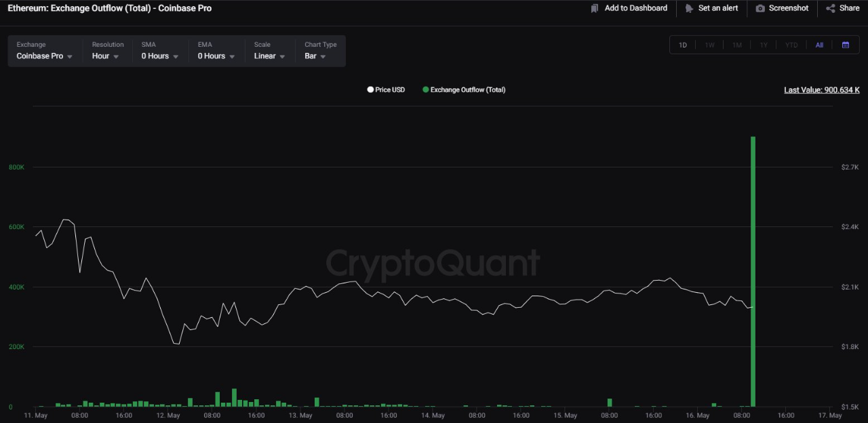Select the YTD time range tab
The image size is (868, 423).
click(791, 45)
